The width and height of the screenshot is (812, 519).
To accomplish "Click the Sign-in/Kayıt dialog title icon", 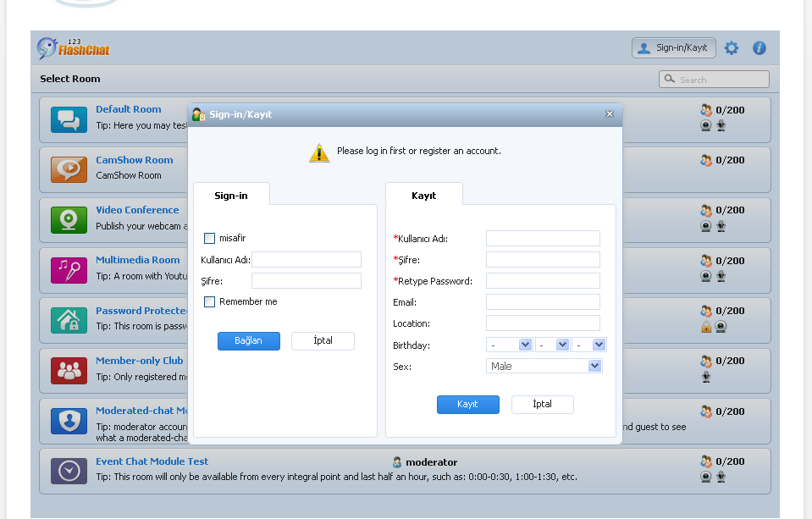I will coord(199,114).
